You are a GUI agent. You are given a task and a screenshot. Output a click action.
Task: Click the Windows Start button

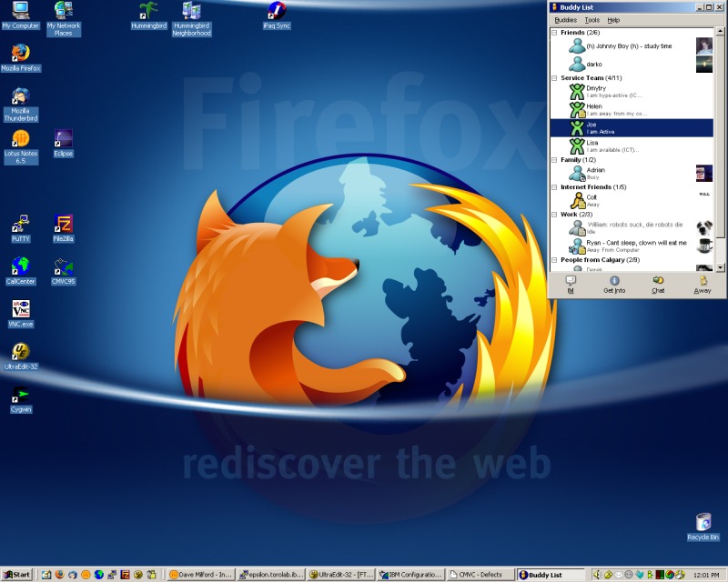tap(17, 575)
